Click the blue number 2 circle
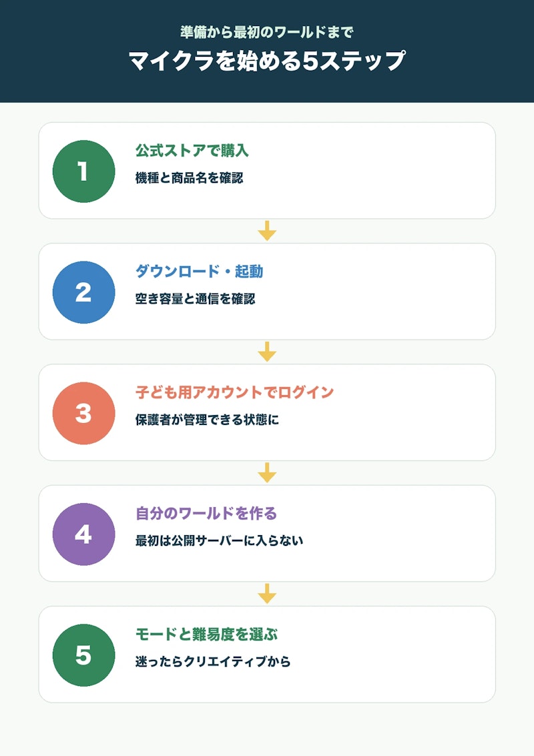Screen dimensions: 534x756 click(84, 292)
